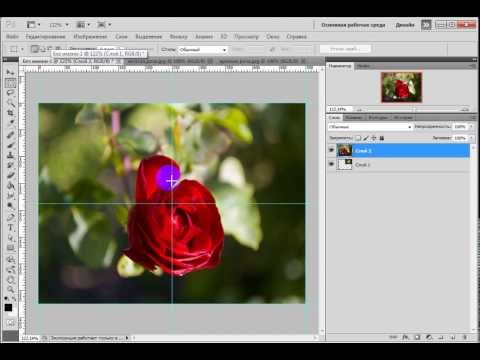The image size is (480, 360).
Task: Select the Crop tool
Action: (x=10, y=113)
